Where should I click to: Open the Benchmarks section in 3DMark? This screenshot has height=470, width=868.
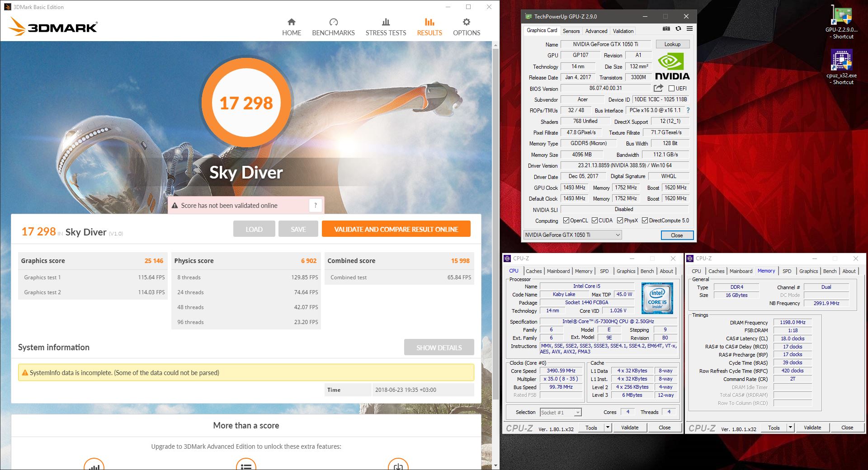click(x=333, y=27)
